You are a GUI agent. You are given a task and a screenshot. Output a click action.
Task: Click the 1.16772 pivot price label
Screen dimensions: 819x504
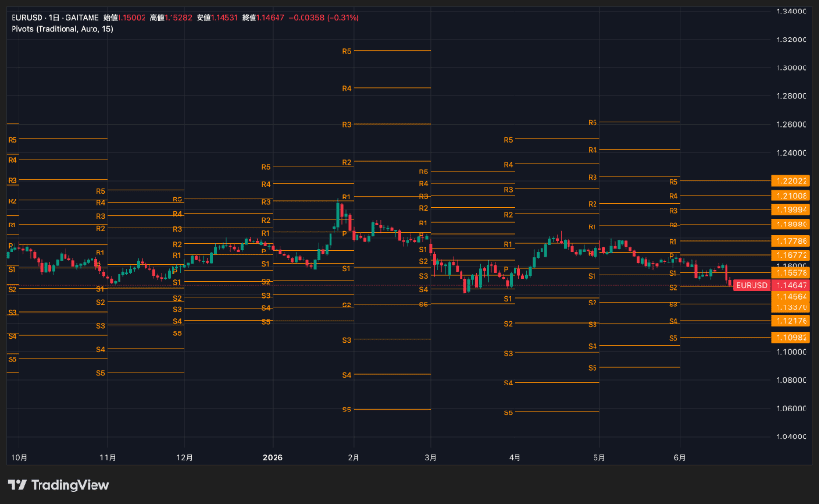[791, 255]
